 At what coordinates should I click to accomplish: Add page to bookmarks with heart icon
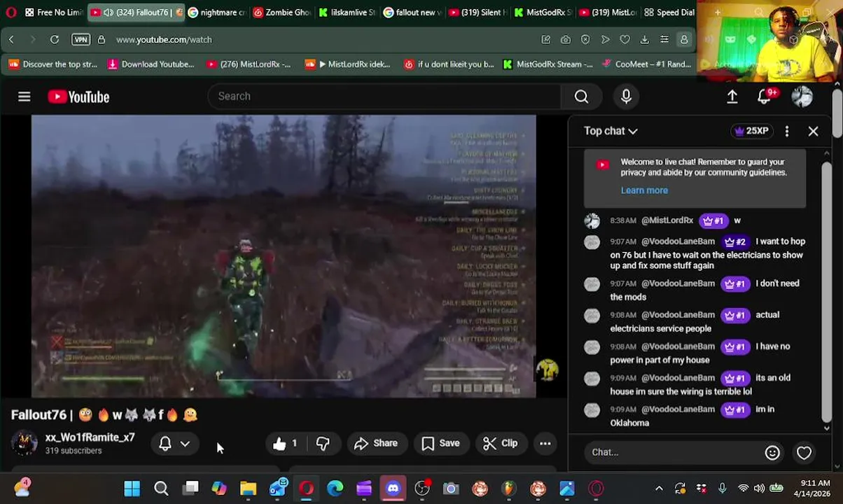pos(625,40)
